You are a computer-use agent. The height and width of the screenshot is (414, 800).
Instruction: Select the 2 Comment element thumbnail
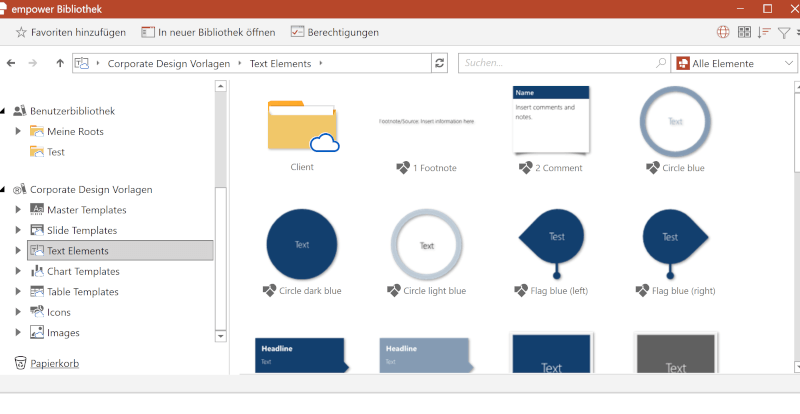click(551, 119)
